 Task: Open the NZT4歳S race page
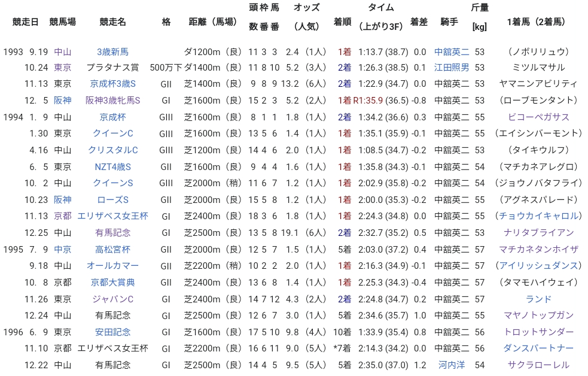[x=112, y=166]
